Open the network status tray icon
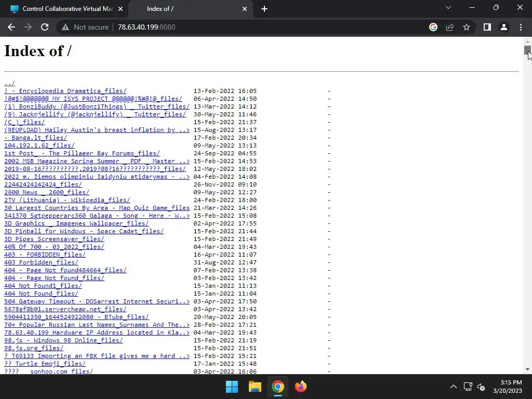532x399 pixels. point(468,387)
